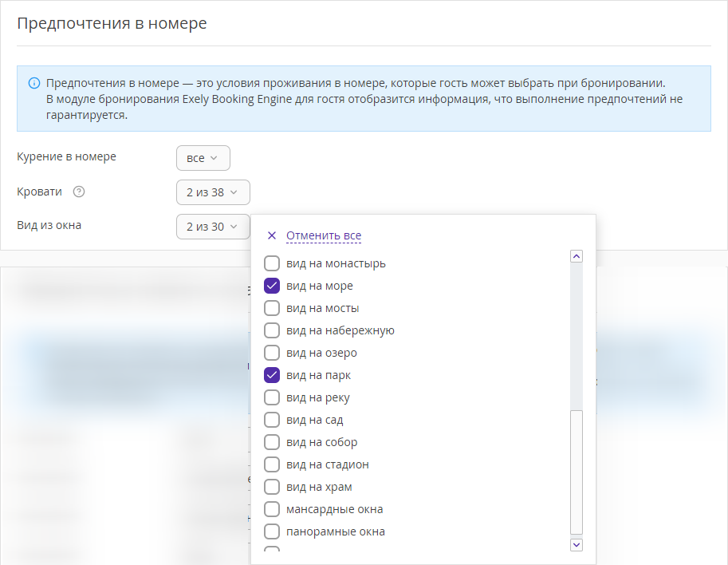728x565 pixels.
Task: Check the вид на реку checkbox
Action: click(272, 397)
